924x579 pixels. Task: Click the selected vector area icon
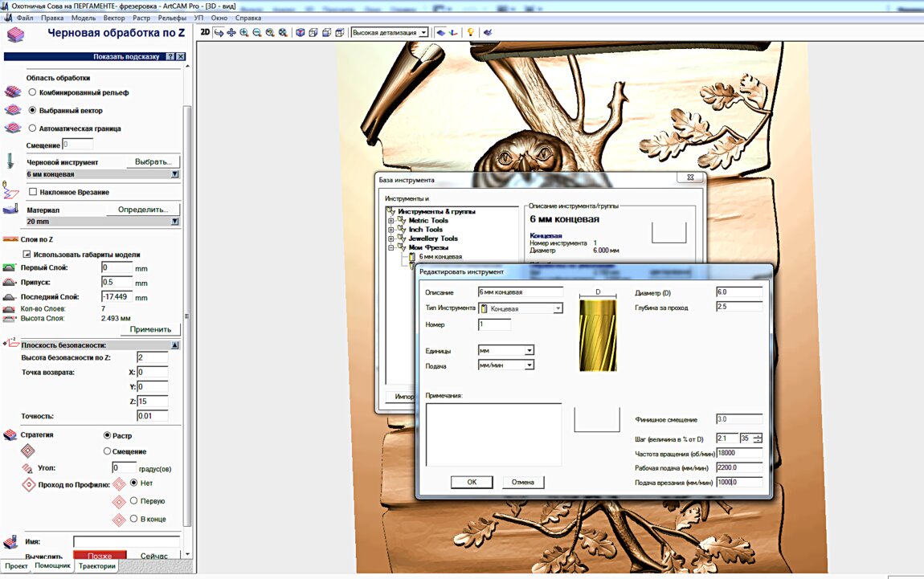click(12, 110)
